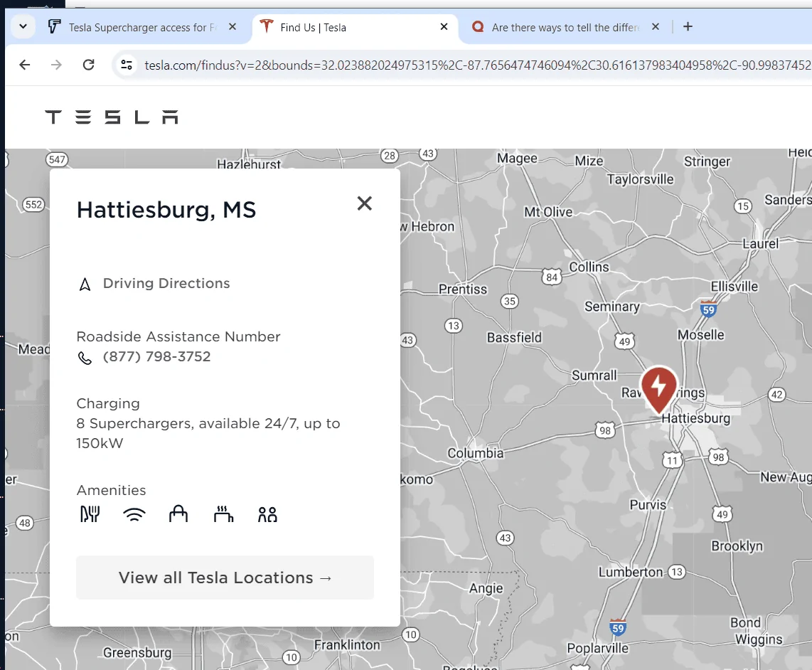Close the Find Us | Tesla tab

click(x=444, y=26)
